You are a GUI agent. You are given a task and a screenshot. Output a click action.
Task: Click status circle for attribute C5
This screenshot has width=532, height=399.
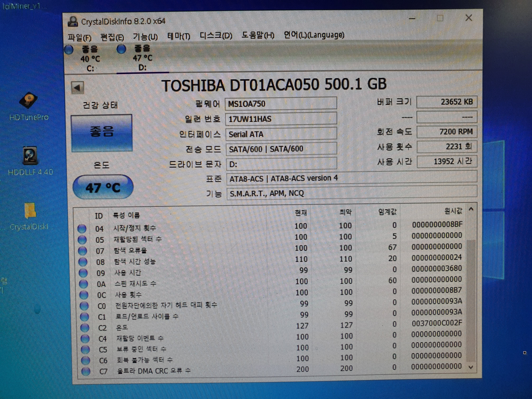pyautogui.click(x=85, y=350)
